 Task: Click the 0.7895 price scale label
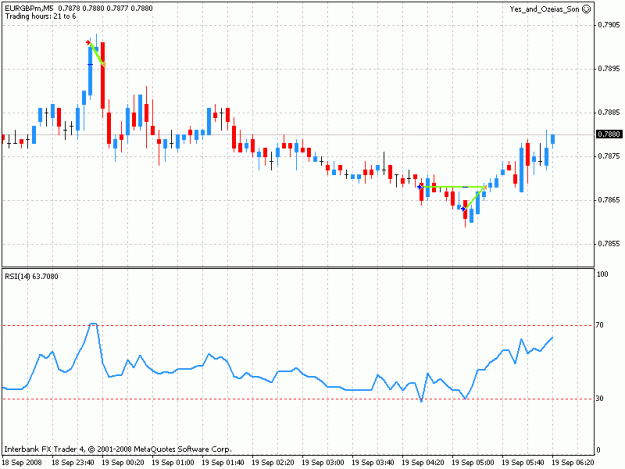coord(609,69)
